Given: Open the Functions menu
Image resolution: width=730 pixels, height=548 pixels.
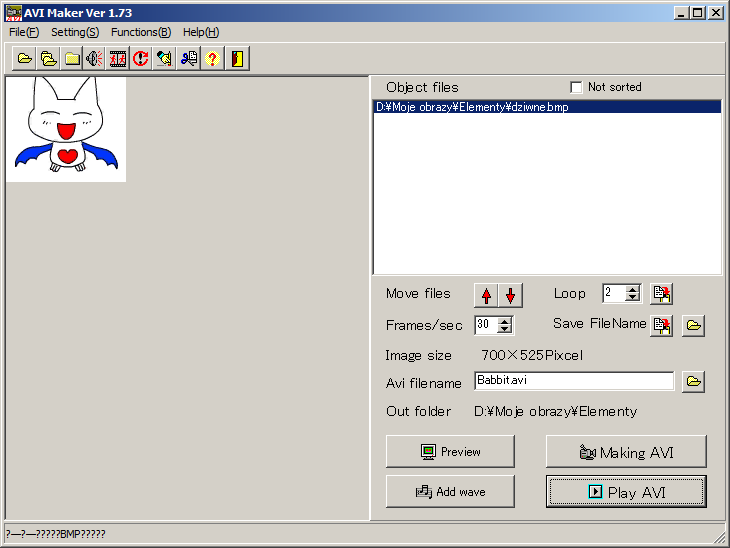Looking at the screenshot, I should tap(141, 32).
